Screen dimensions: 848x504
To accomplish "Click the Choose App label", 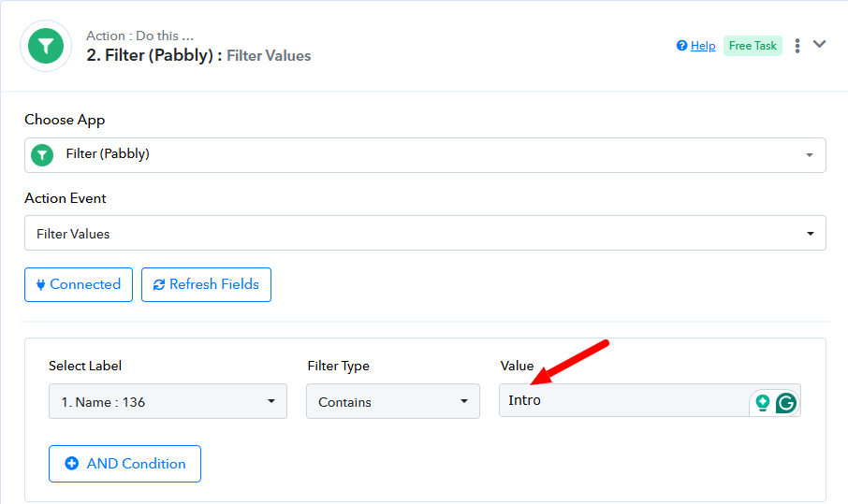I will click(x=65, y=120).
